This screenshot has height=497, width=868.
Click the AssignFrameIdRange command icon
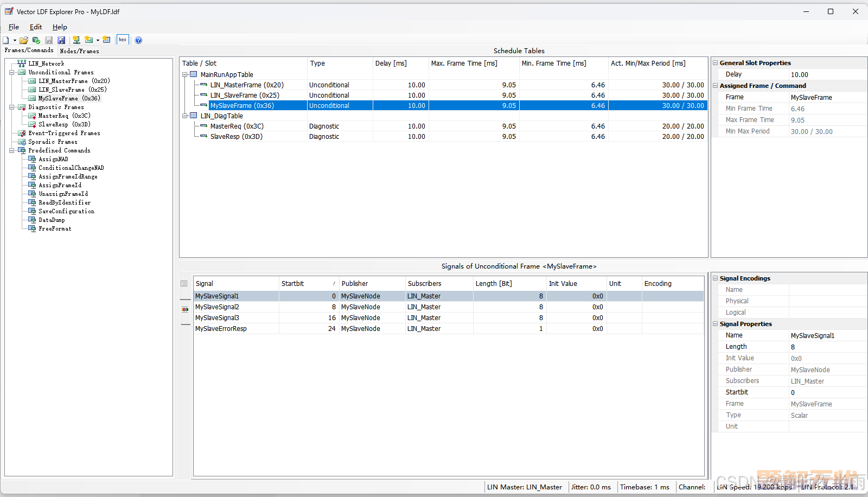(x=32, y=176)
